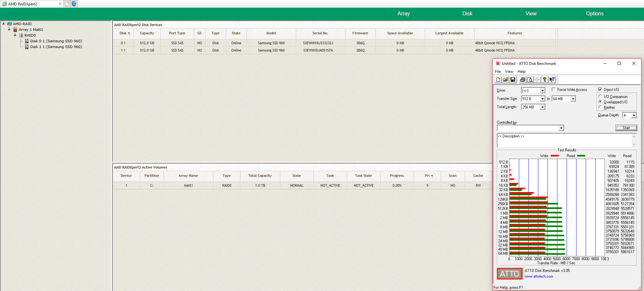The height and width of the screenshot is (291, 644).
Task: Select the I/O Comparison radio button
Action: coord(600,96)
